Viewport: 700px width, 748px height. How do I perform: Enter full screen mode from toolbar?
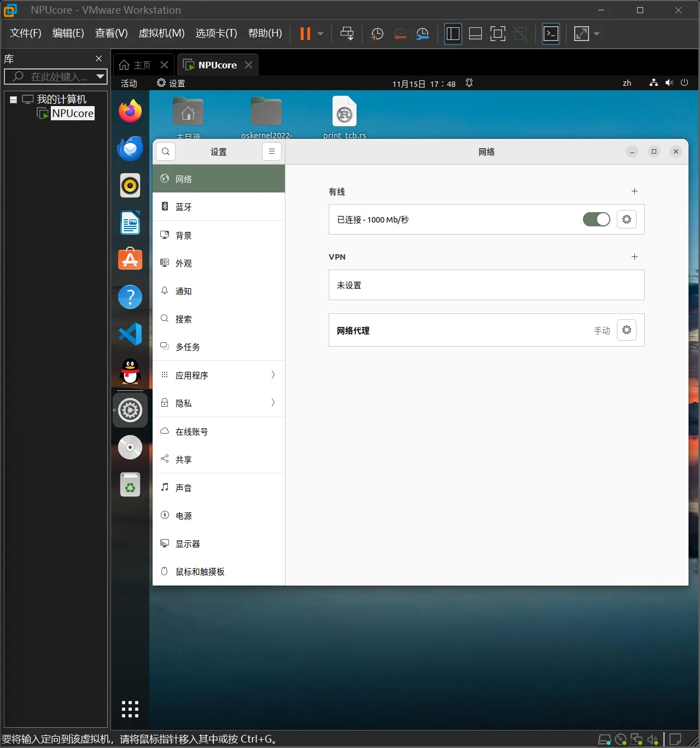498,34
